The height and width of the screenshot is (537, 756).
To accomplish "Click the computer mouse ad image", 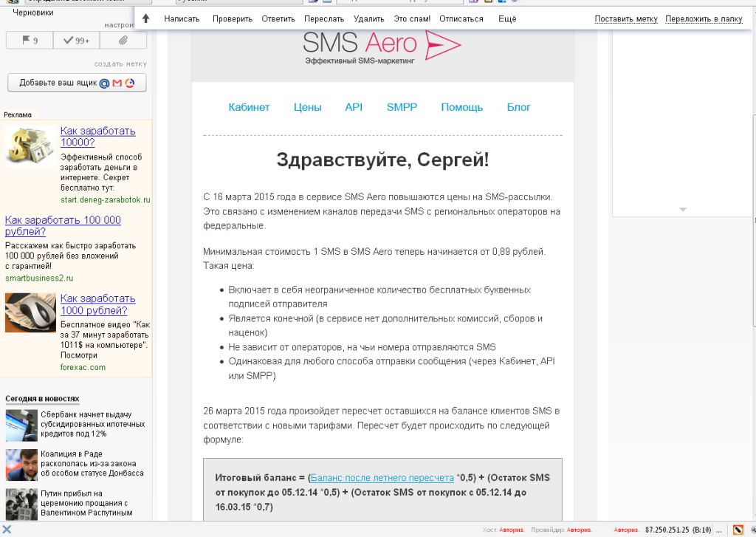I will [30, 312].
